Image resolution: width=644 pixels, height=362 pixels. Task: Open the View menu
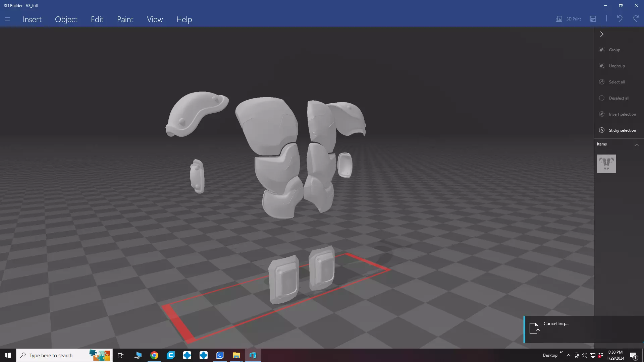(155, 19)
